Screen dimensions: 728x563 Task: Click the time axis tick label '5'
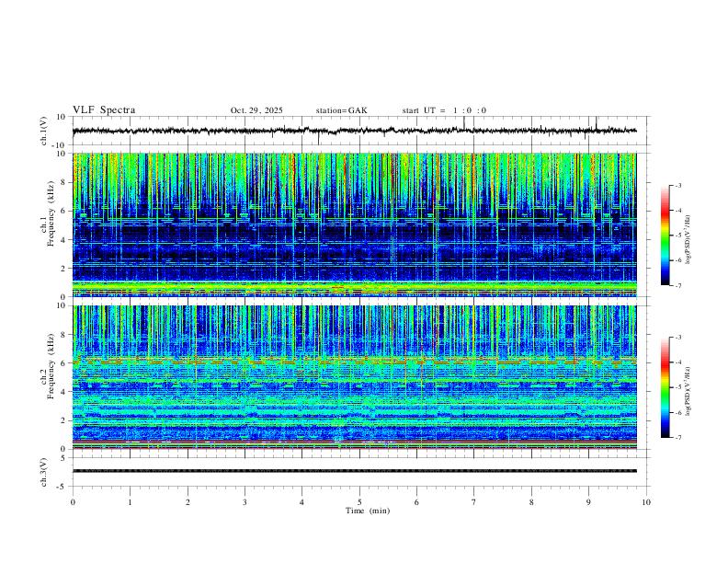[359, 502]
